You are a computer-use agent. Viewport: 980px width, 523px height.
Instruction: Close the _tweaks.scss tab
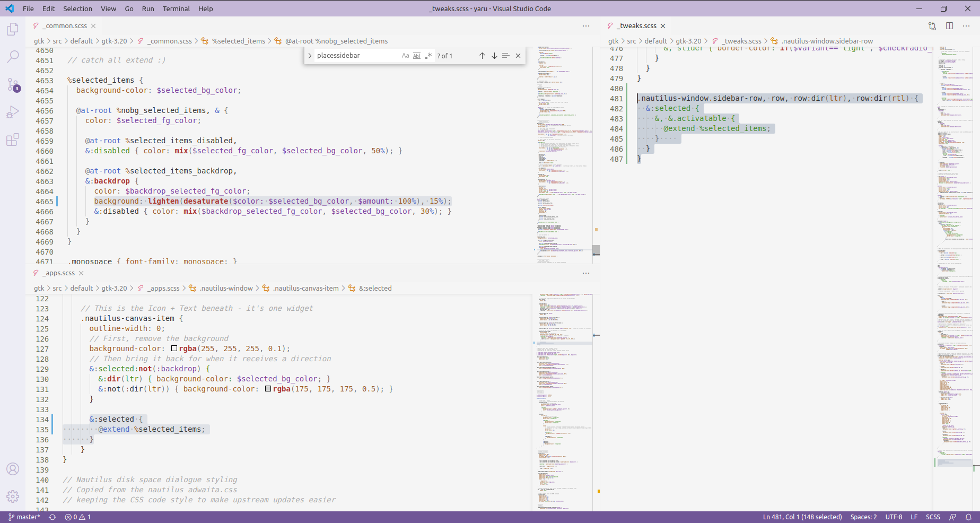coord(663,26)
